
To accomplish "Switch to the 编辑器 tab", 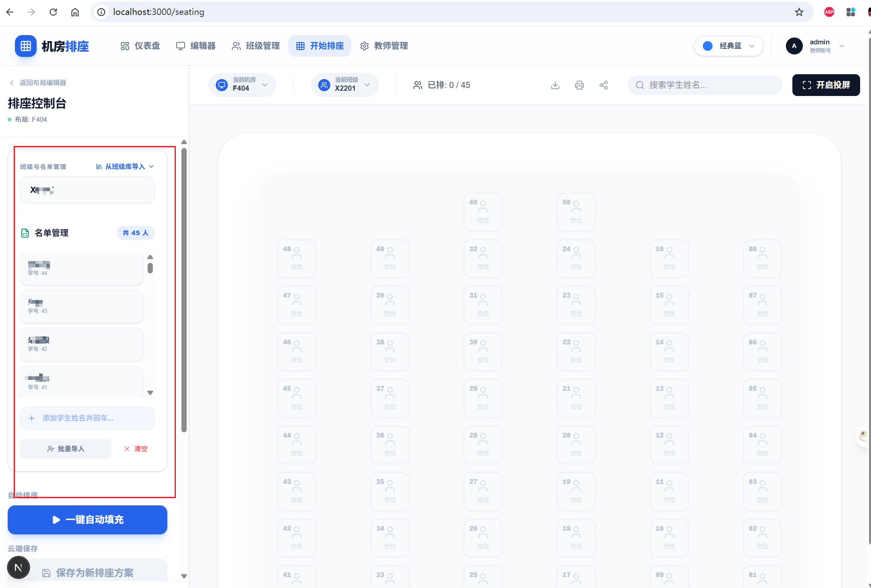I will click(196, 46).
